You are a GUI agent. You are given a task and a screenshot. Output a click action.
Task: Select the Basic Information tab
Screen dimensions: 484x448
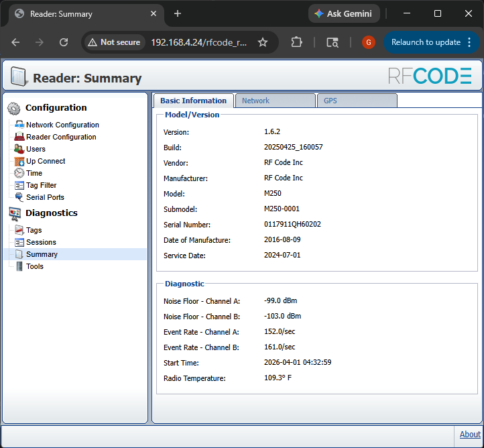coord(193,101)
